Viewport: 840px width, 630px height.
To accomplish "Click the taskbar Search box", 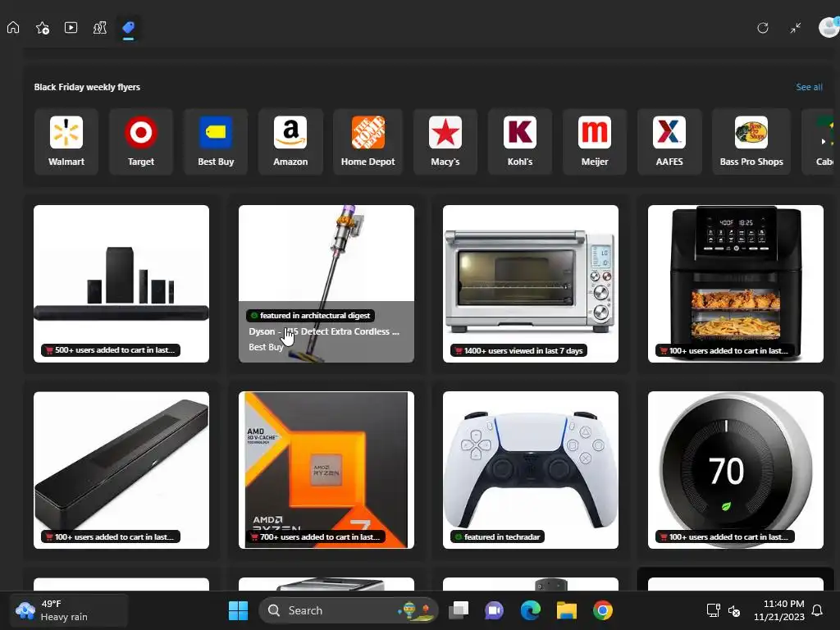I will point(348,610).
